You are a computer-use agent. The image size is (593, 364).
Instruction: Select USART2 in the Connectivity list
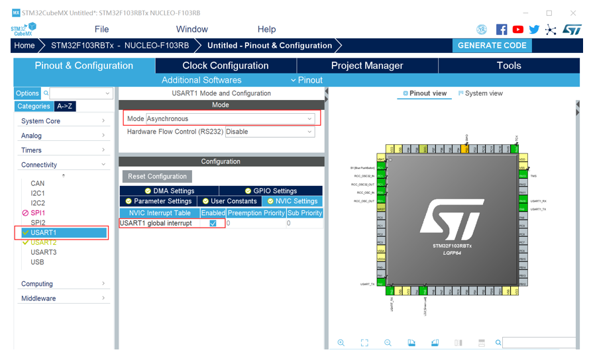pos(44,242)
